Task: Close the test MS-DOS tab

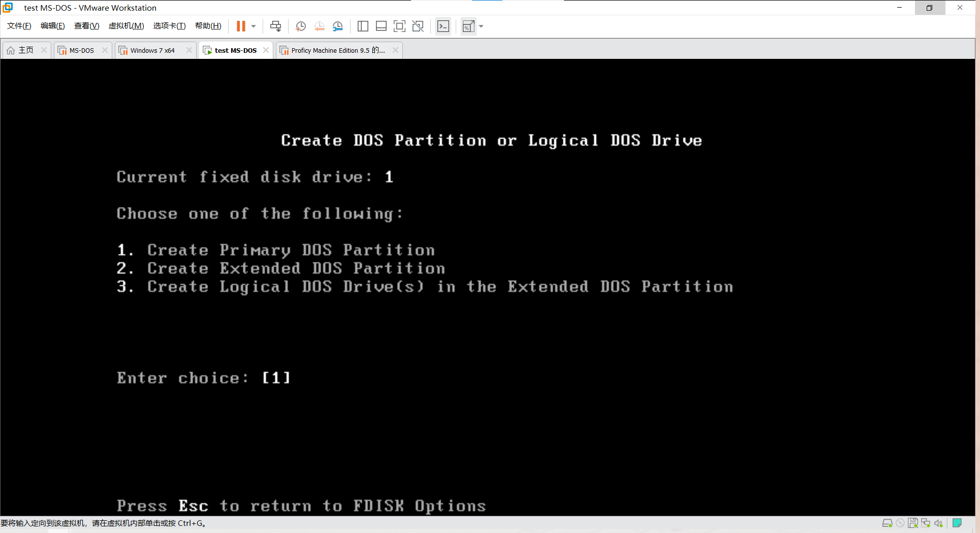Action: (266, 50)
